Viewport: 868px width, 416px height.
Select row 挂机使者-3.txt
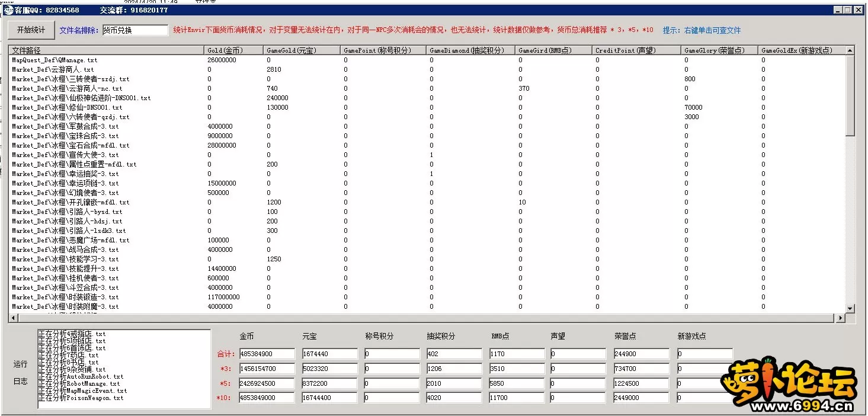[427, 278]
